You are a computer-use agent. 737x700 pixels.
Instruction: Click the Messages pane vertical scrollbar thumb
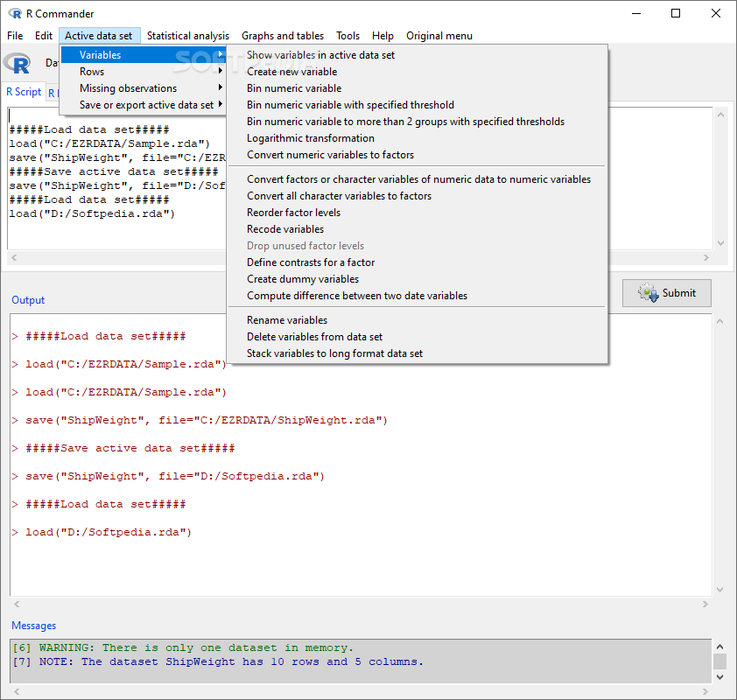pyautogui.click(x=719, y=661)
